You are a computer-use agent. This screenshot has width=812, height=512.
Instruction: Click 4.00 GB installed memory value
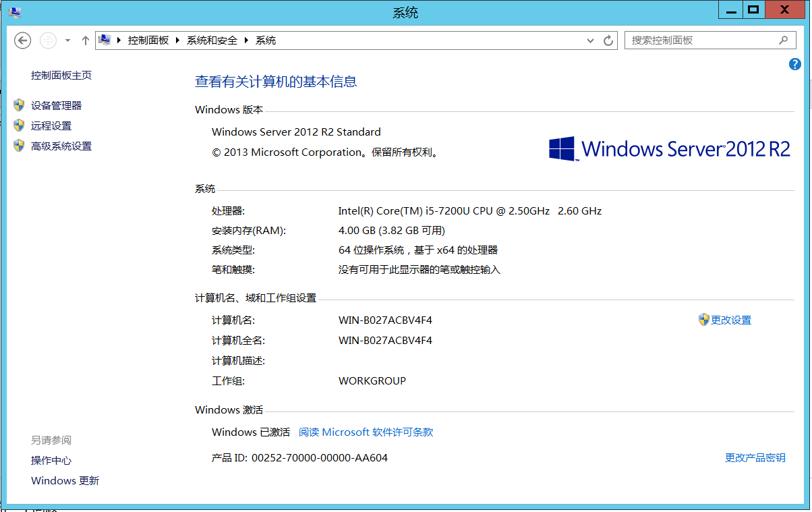392,231
